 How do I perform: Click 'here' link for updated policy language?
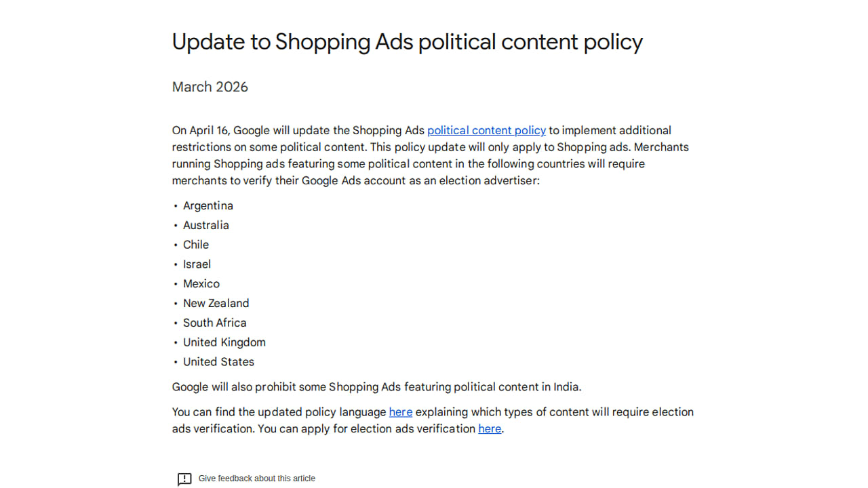tap(400, 412)
